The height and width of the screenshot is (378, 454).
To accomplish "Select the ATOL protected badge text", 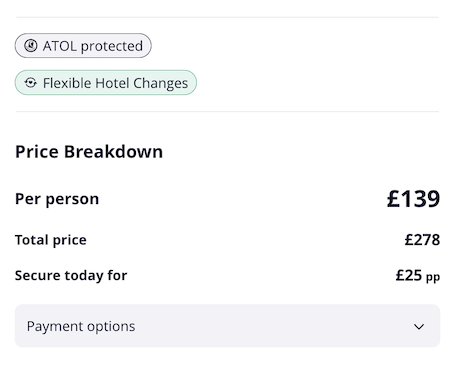I will click(x=93, y=46).
